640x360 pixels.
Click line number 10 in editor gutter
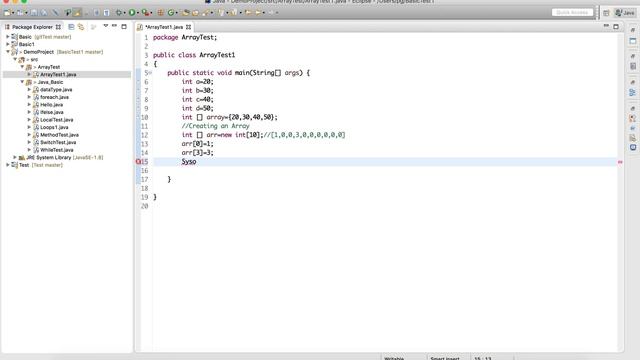tap(144, 117)
